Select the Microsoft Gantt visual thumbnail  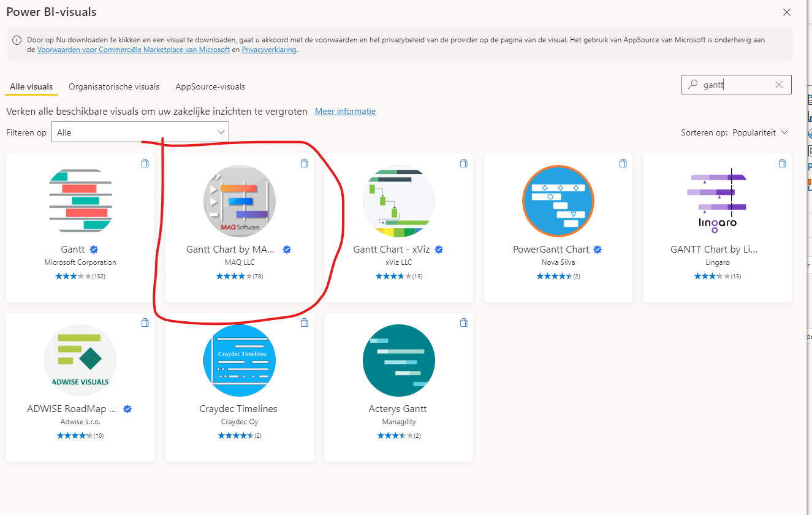pos(80,201)
